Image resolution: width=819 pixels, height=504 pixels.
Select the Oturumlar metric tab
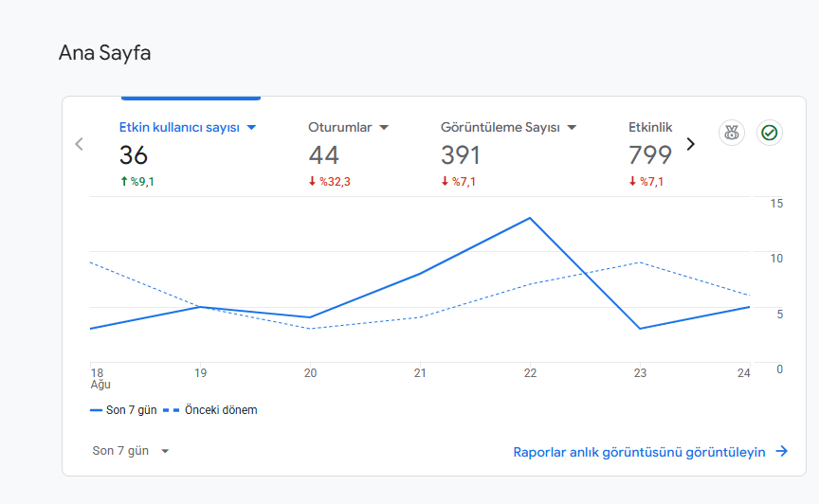[348, 154]
